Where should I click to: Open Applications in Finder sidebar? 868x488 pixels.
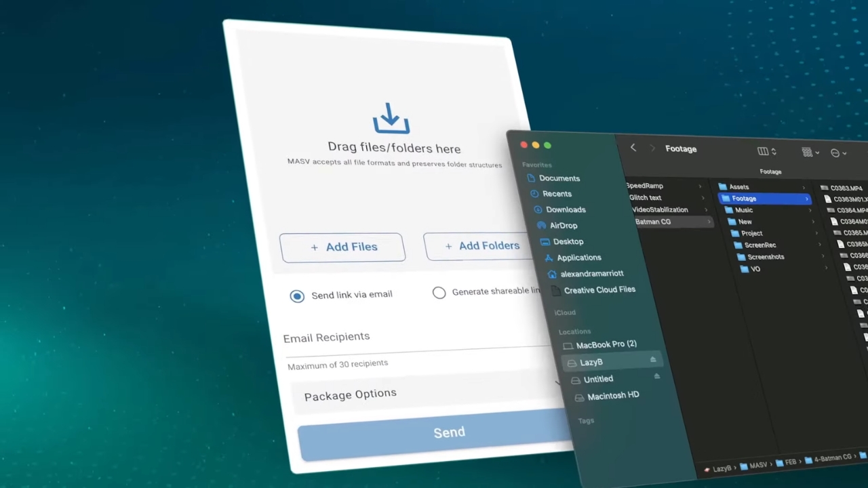click(572, 258)
